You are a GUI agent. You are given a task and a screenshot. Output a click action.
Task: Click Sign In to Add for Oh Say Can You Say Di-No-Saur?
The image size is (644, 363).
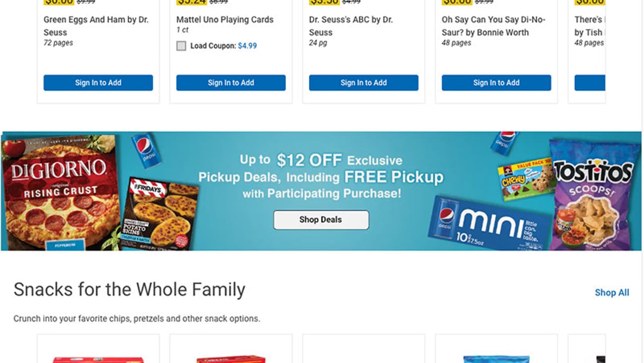496,83
